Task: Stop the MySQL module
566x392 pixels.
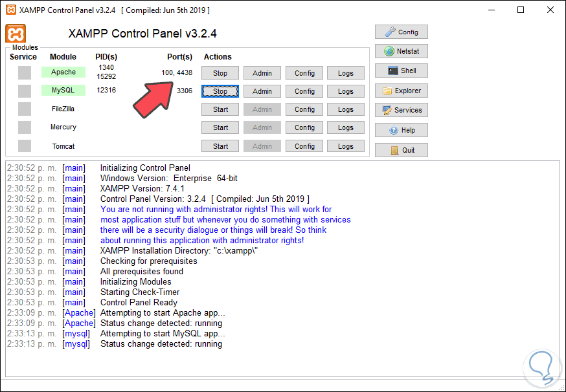Action: [x=220, y=91]
